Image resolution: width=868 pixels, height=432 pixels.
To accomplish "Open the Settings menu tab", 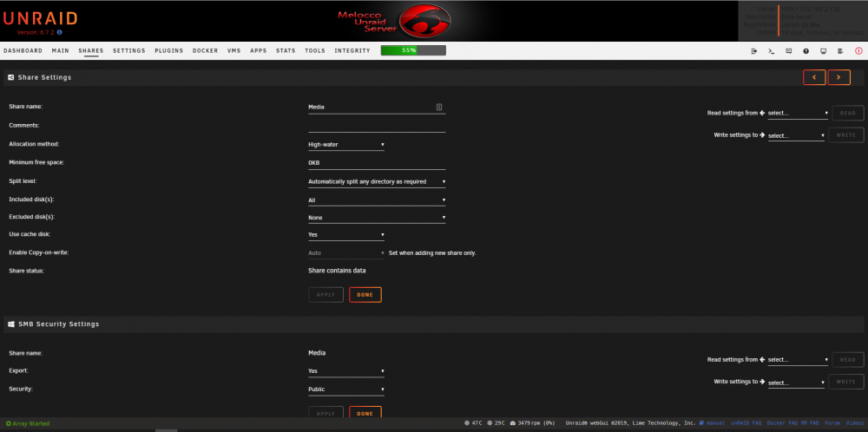I will click(129, 51).
